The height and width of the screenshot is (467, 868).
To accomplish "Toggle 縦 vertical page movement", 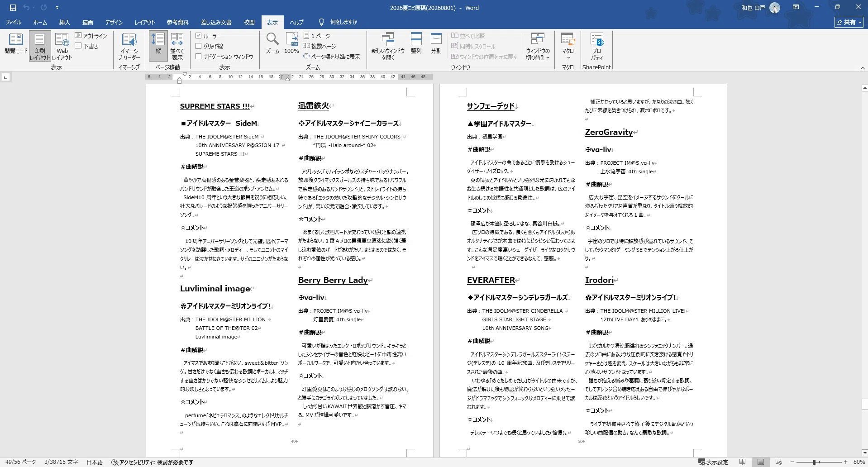I will pyautogui.click(x=158, y=46).
